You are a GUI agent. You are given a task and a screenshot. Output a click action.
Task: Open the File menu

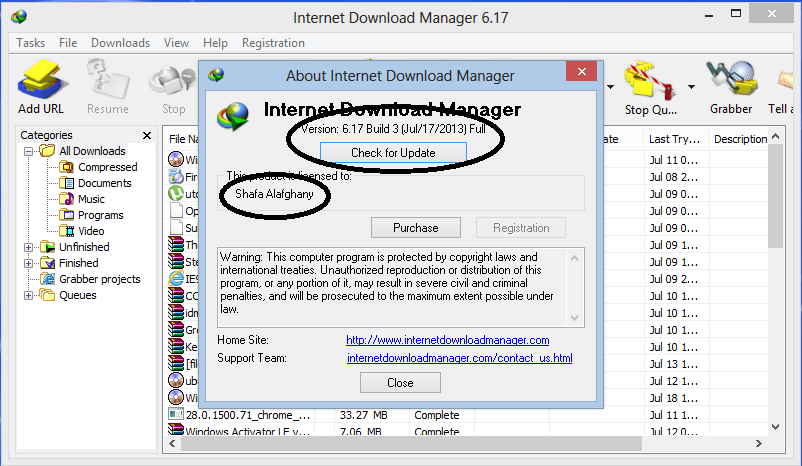(x=68, y=43)
